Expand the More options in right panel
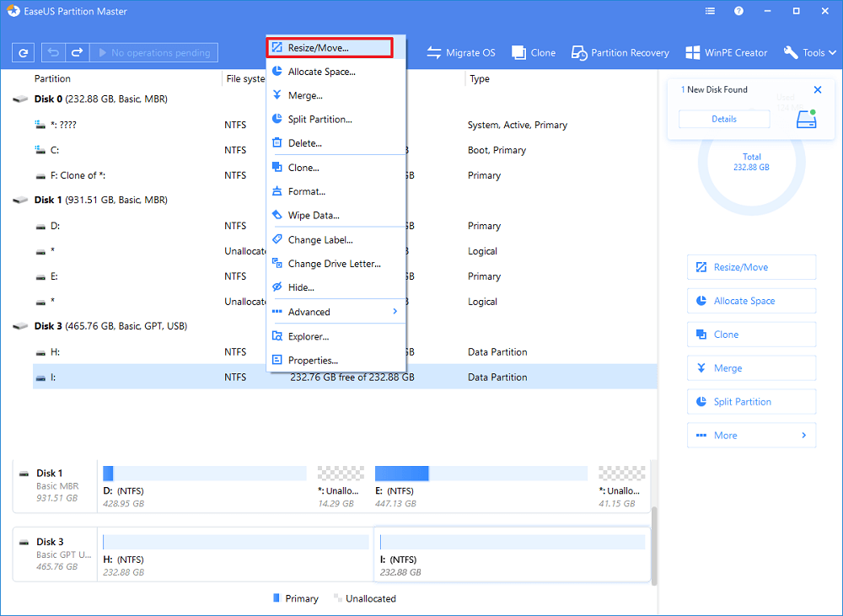This screenshot has width=843, height=616. pyautogui.click(x=752, y=436)
